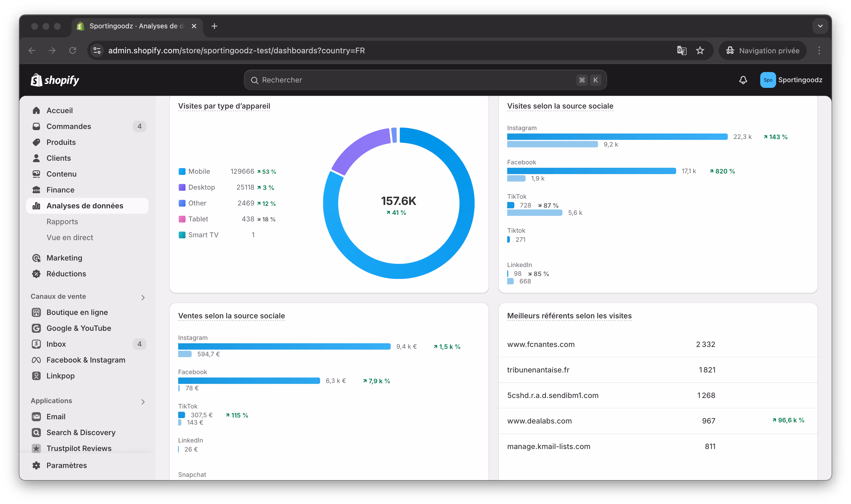
Task: Open Paramètres at the bottom of the sidebar
Action: pyautogui.click(x=66, y=465)
